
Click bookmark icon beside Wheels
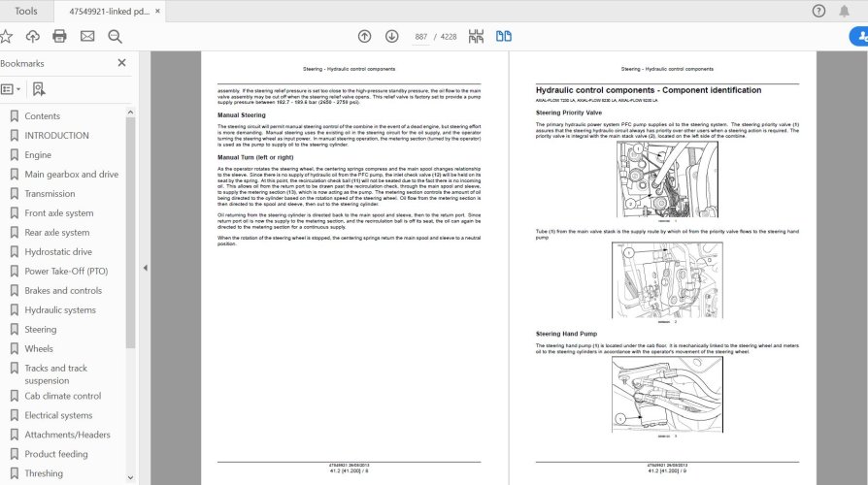tap(15, 348)
